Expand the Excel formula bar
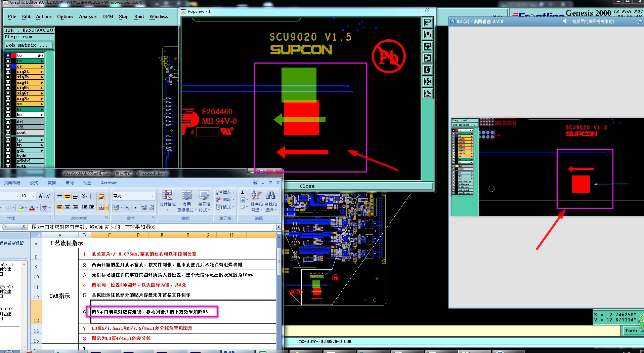 click(x=278, y=227)
